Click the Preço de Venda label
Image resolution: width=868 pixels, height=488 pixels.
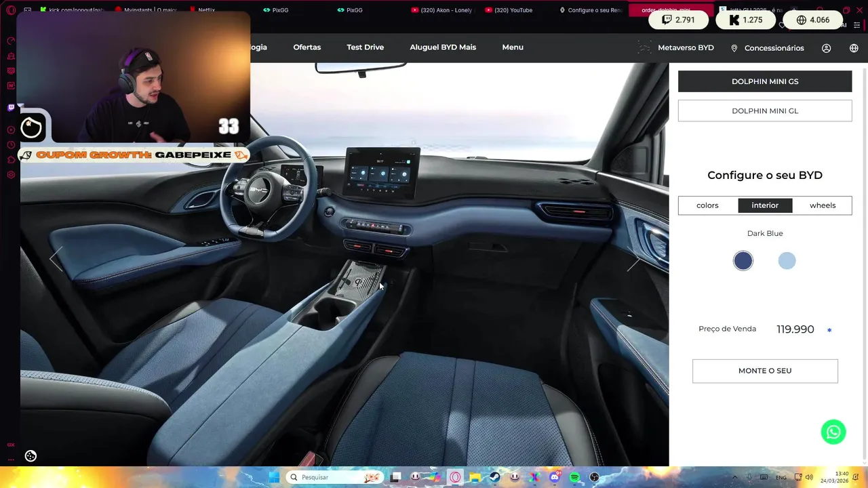727,329
